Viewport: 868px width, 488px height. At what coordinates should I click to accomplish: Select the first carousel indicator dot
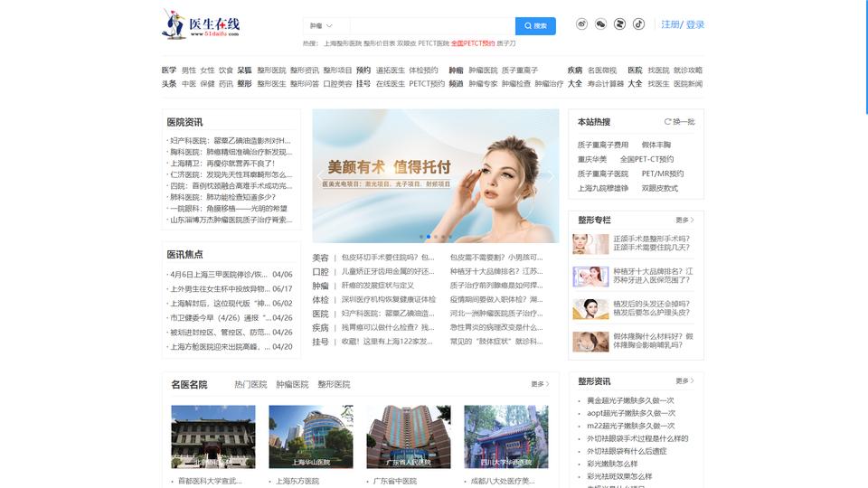point(421,237)
